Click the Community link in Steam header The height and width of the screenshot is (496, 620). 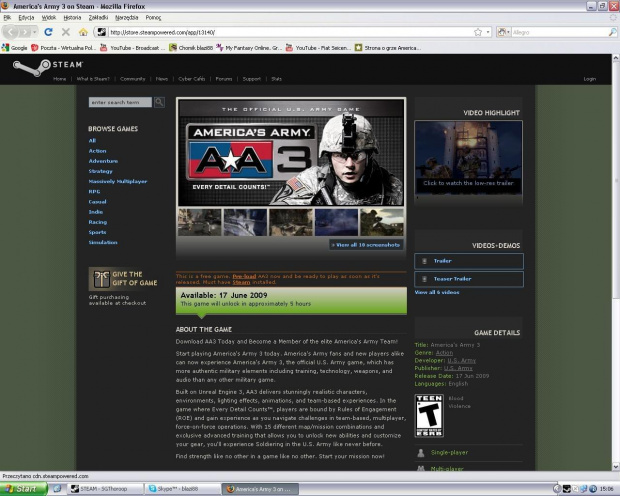[132, 79]
